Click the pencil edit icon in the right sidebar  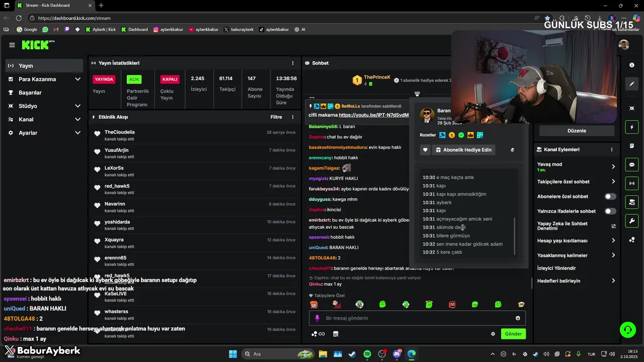coord(632,84)
